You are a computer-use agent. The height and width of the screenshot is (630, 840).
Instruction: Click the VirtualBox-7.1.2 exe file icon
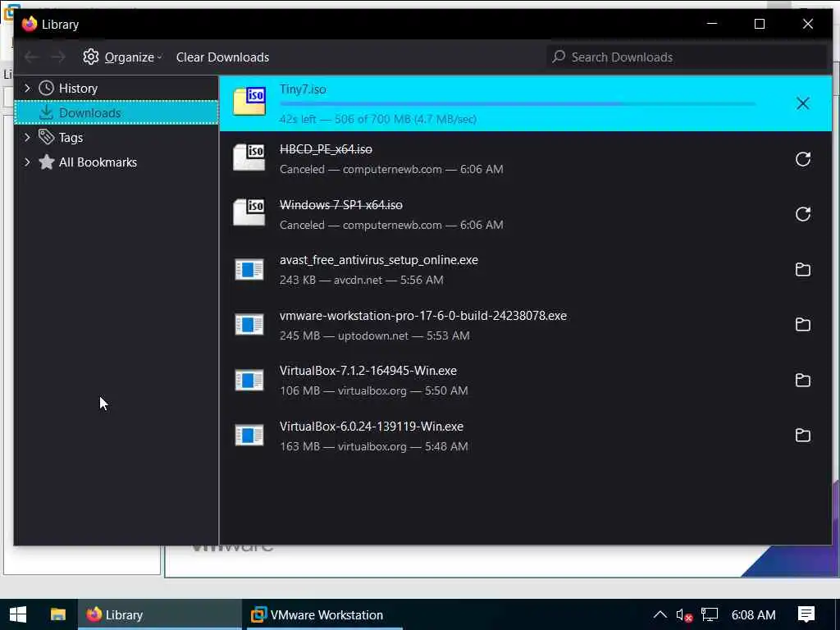coord(249,381)
